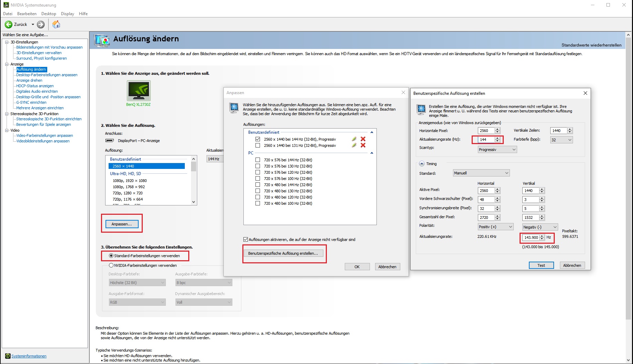Edit the 2560 x 1440 144 Hz resolution pencil icon
The image size is (633, 364).
[354, 139]
